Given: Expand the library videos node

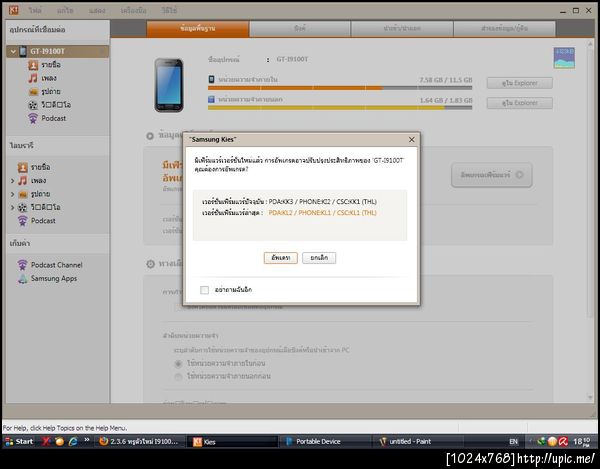Looking at the screenshot, I should coord(12,208).
